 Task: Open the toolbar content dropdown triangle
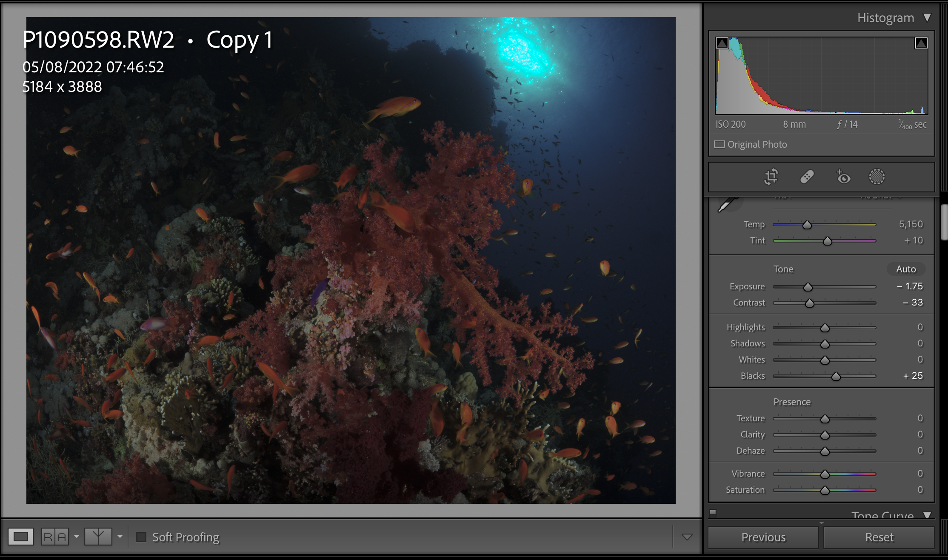(x=687, y=537)
